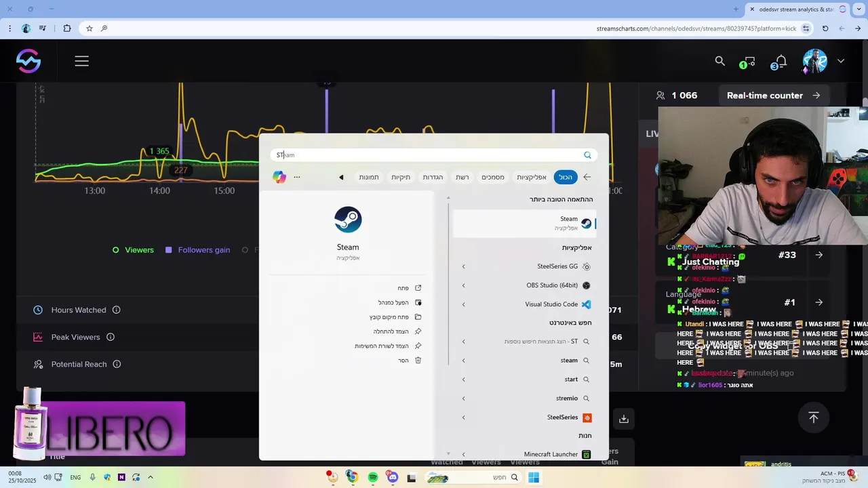This screenshot has height=488, width=868.
Task: Click the Streams Charts site search icon
Action: pos(720,61)
